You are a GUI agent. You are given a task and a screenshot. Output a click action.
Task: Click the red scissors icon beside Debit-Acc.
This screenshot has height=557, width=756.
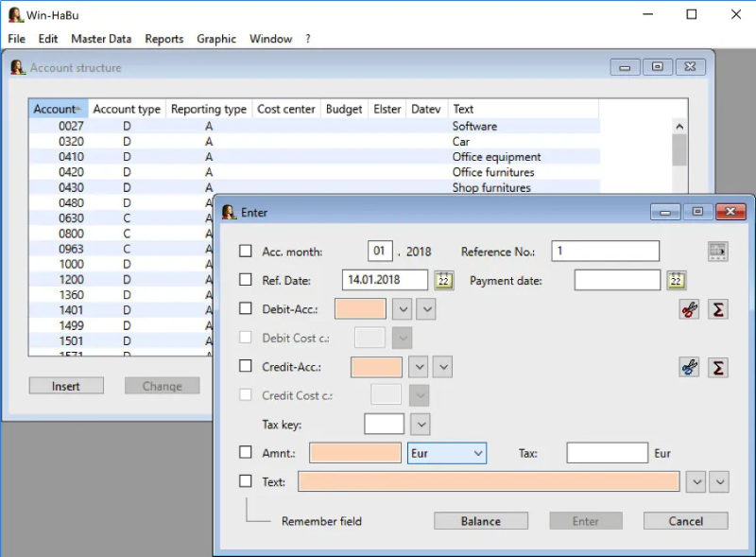690,309
